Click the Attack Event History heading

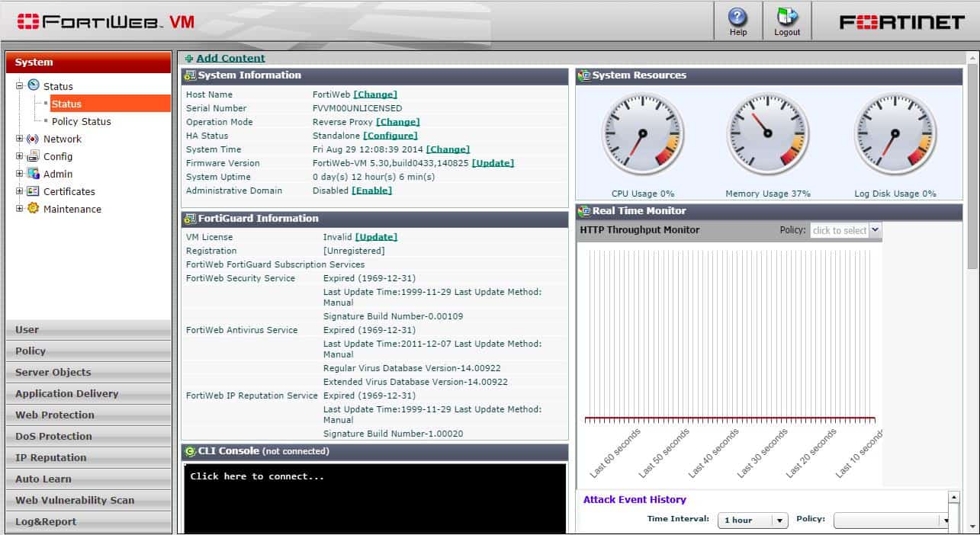click(x=635, y=500)
